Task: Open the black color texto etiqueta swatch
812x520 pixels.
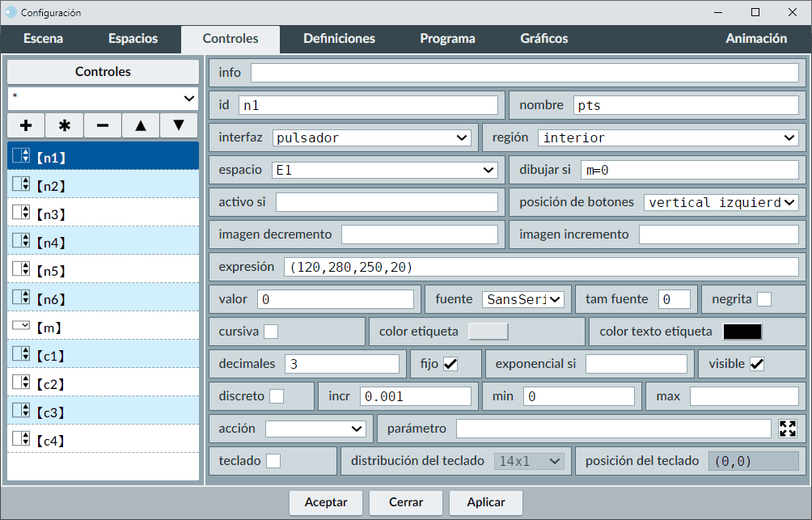Action: click(x=742, y=332)
